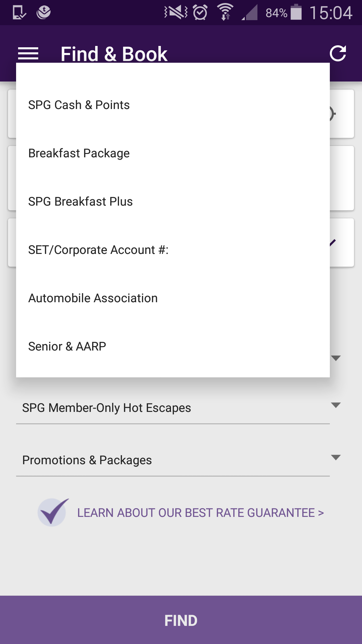Open Learn About Our Best Rate Guarantee link
The image size is (362, 644).
point(200,513)
